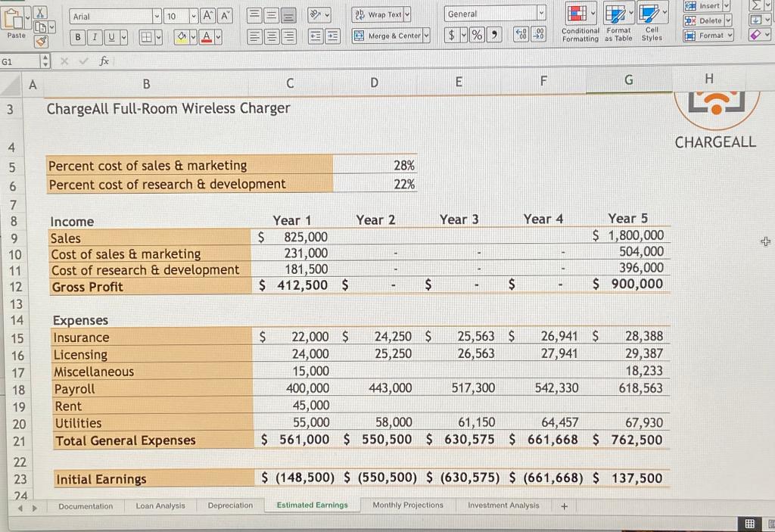Click the Increase Decimal icon
Screen dimensions: 775x532
tap(521, 34)
